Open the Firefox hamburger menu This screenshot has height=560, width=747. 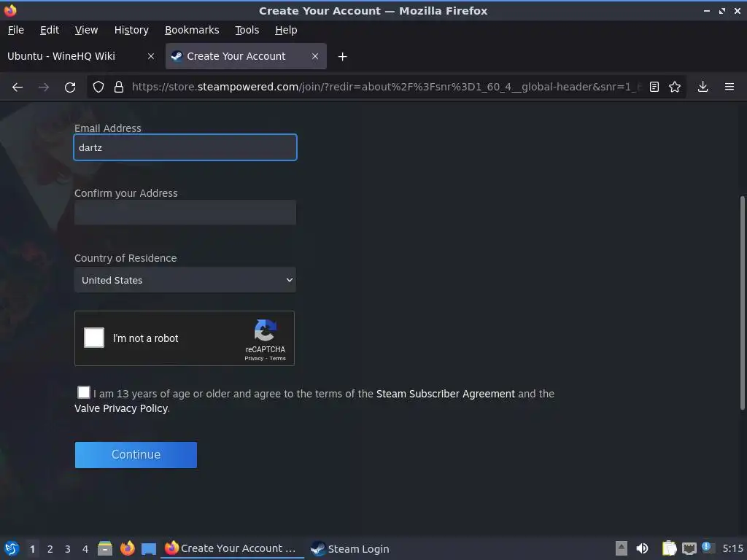[729, 87]
